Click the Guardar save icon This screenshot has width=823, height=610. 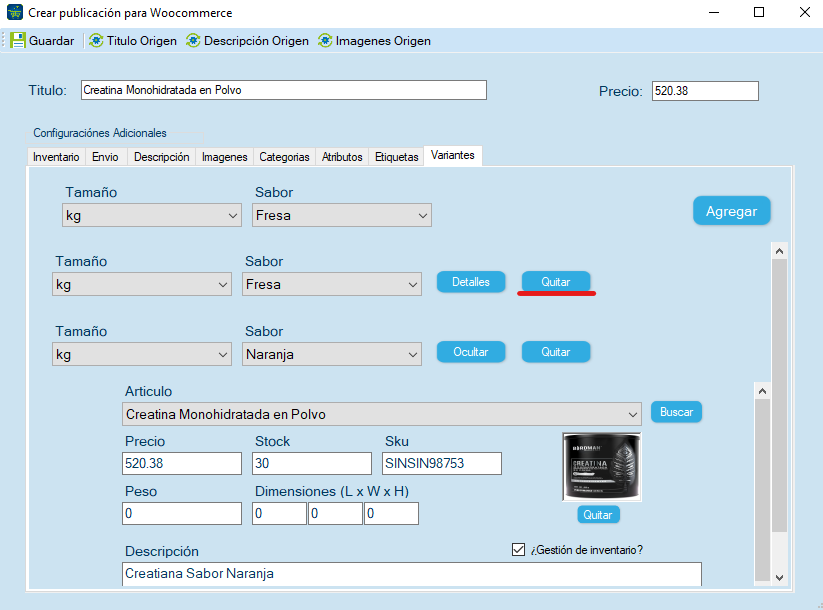click(18, 40)
